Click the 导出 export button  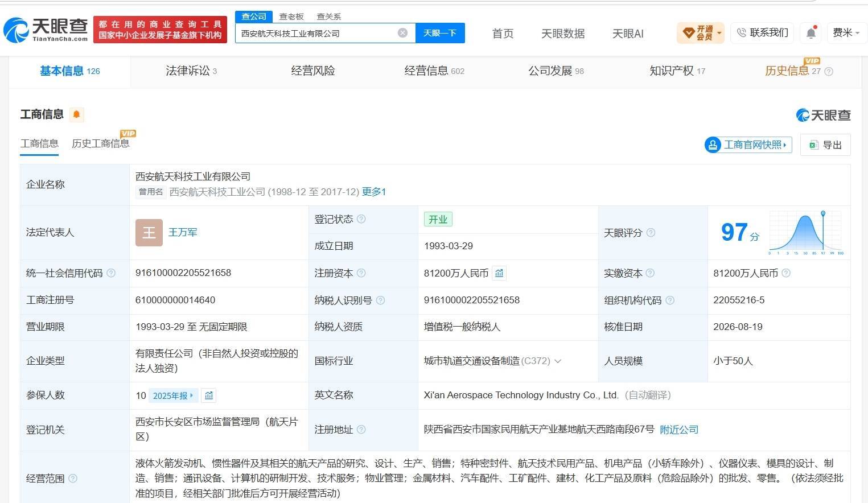(825, 145)
